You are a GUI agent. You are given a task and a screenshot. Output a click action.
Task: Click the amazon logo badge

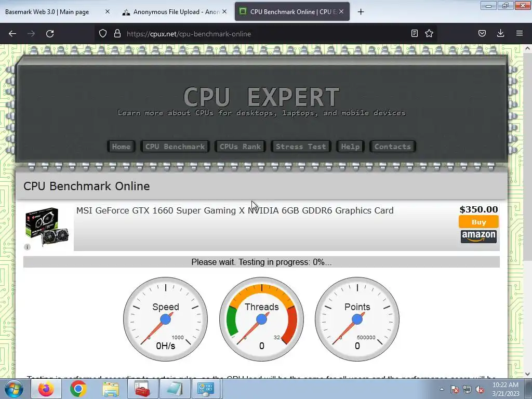(478, 236)
